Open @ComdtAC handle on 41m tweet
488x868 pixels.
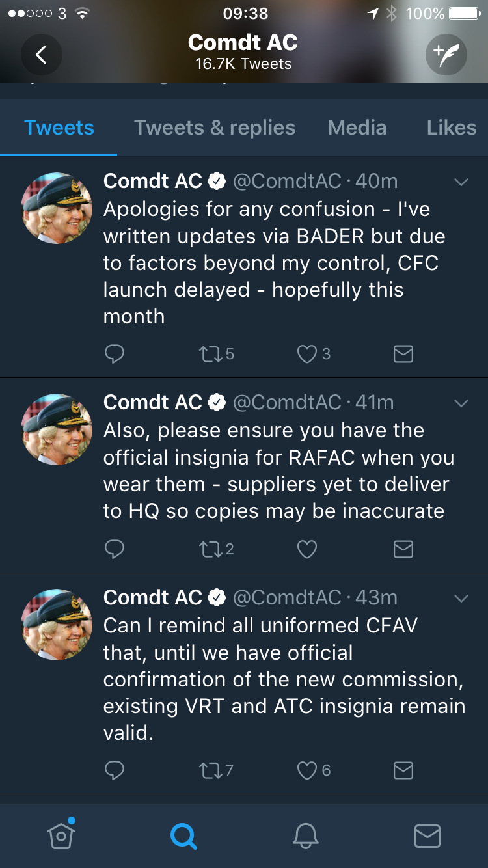[x=287, y=402]
